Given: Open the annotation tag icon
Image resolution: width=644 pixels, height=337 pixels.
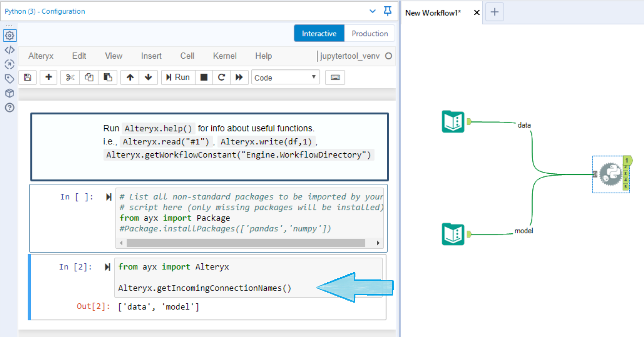Looking at the screenshot, I should (x=10, y=79).
